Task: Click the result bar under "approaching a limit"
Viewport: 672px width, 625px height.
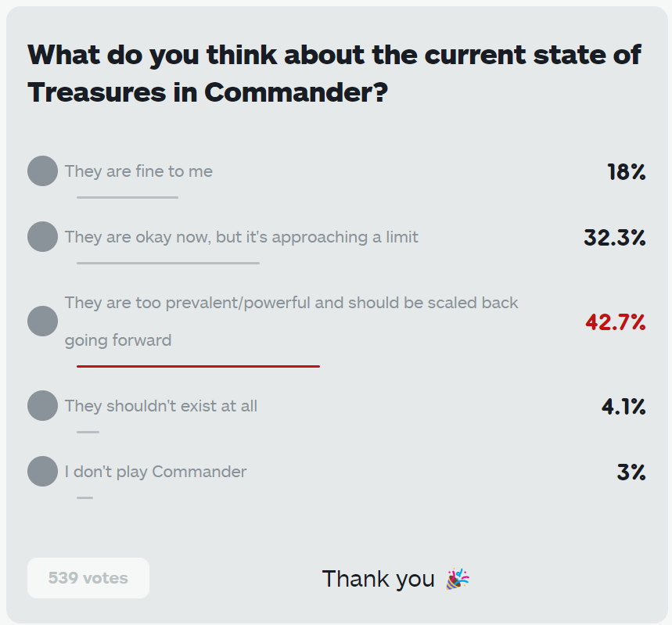Action: [167, 263]
